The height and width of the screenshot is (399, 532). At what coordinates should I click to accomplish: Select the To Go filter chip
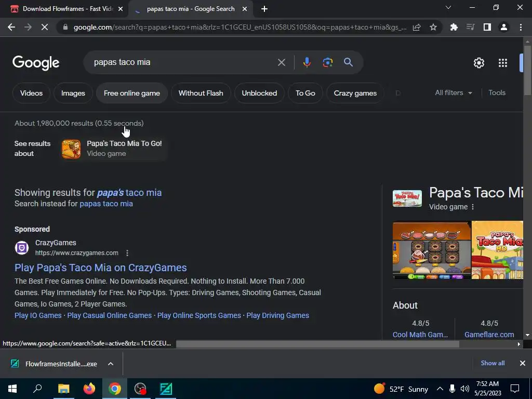pyautogui.click(x=305, y=93)
